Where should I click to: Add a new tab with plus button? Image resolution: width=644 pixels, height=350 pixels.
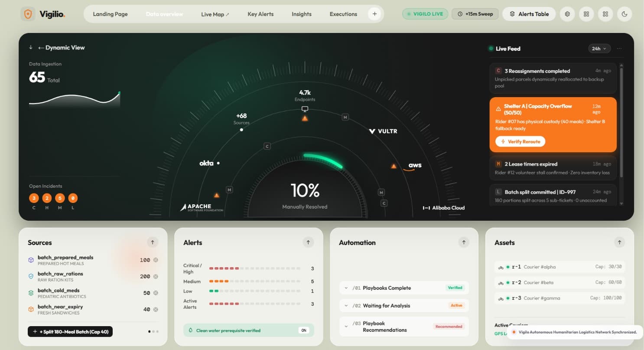[x=374, y=14]
